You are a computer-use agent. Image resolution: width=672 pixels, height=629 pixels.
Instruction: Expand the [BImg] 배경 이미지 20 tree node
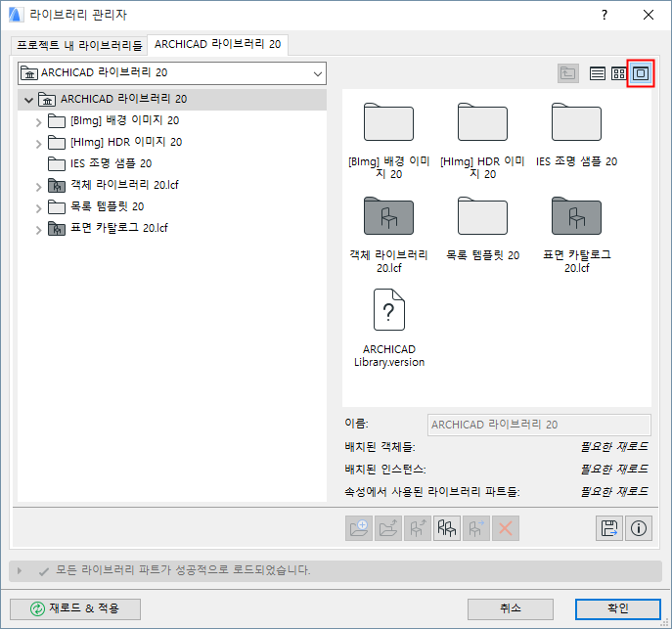tap(38, 122)
